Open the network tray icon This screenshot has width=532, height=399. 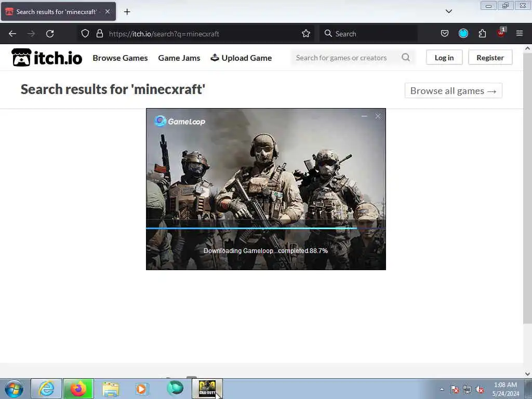[x=467, y=390]
